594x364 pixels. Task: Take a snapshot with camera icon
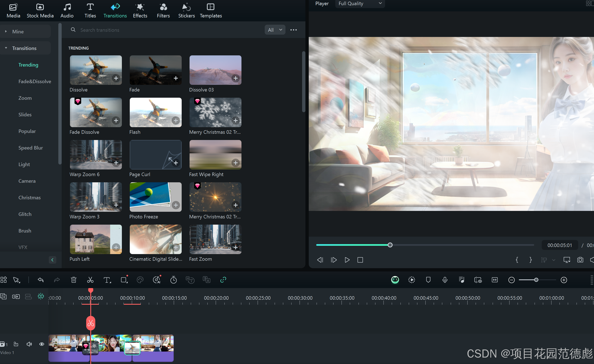(x=580, y=260)
